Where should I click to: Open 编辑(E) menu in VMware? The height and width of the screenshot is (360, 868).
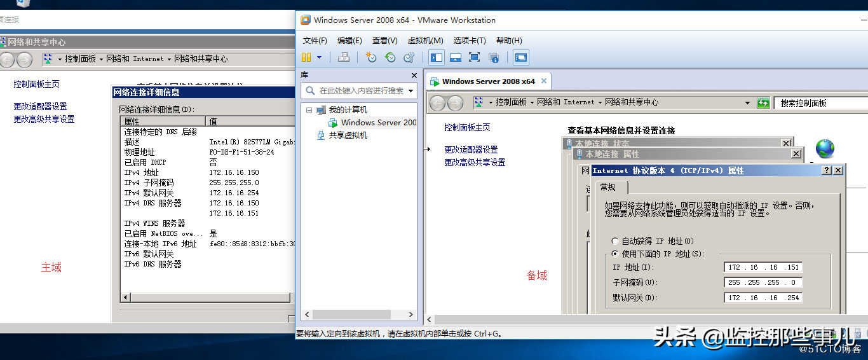tap(349, 40)
